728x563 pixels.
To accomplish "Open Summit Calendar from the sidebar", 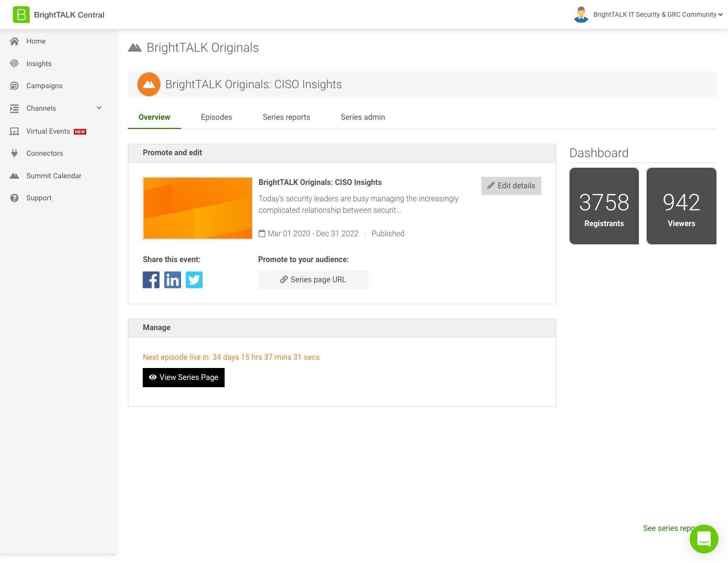I will (x=54, y=176).
